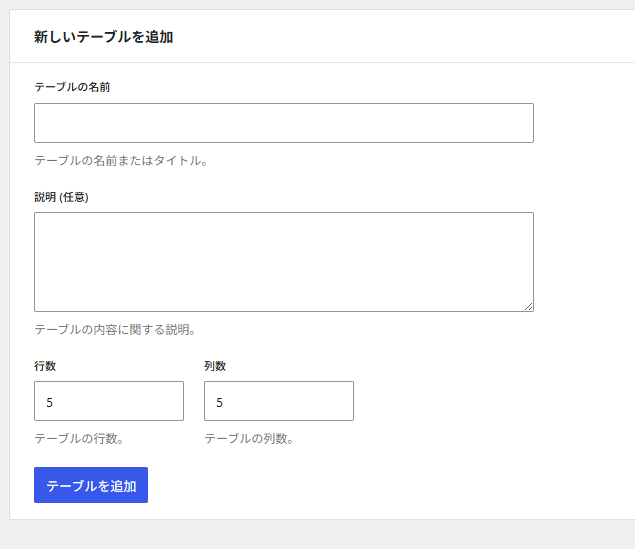
Task: Click the 新しいテーブルを追加 panel heading
Action: pos(104,37)
